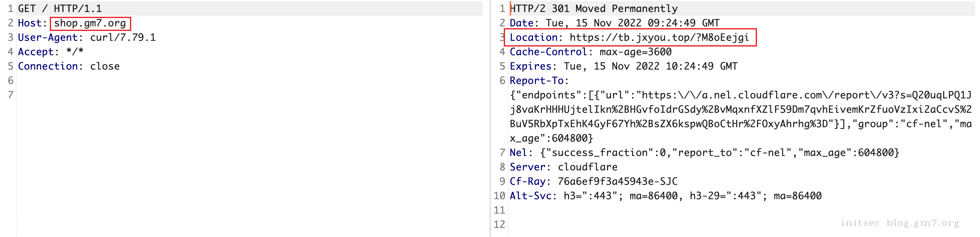The image size is (980, 237).
Task: Click the HTTP/2 301 Moved Permanently status line
Action: pos(594,8)
